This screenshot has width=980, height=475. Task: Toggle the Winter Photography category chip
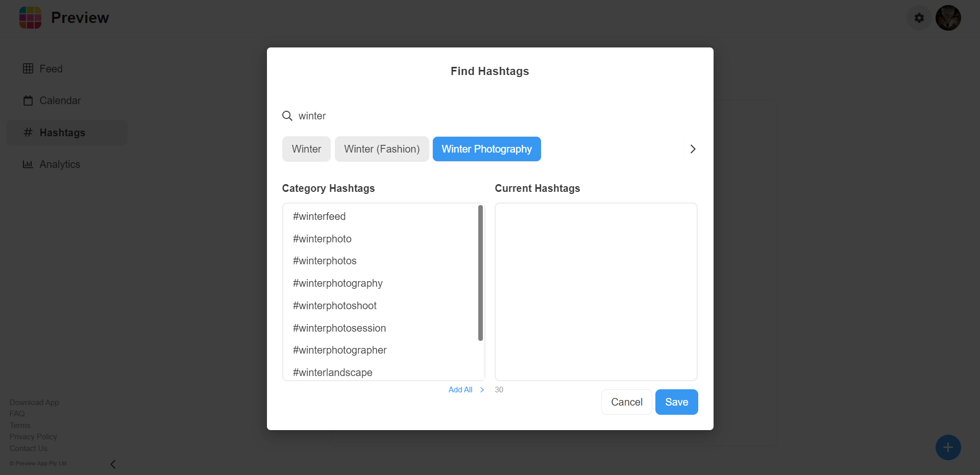click(486, 149)
